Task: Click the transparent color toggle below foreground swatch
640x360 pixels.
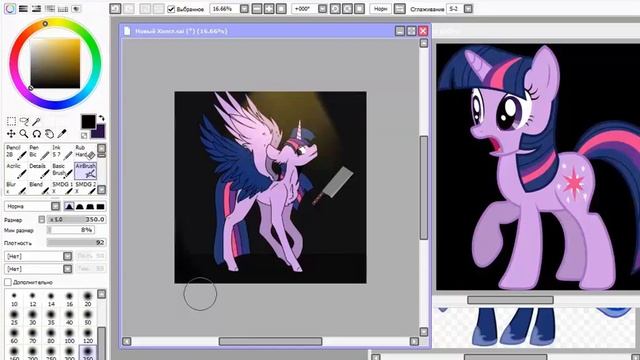Action: click(84, 136)
